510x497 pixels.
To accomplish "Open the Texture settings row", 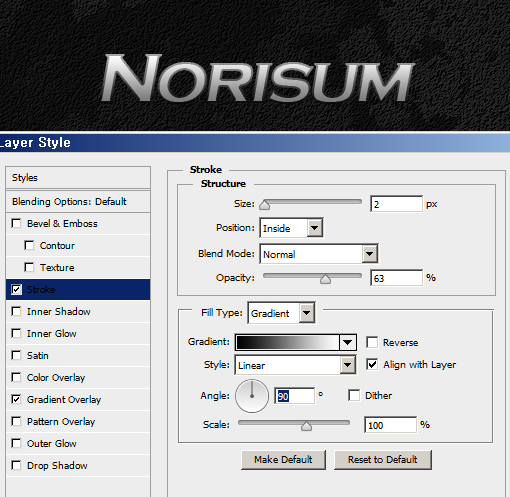I will click(57, 268).
